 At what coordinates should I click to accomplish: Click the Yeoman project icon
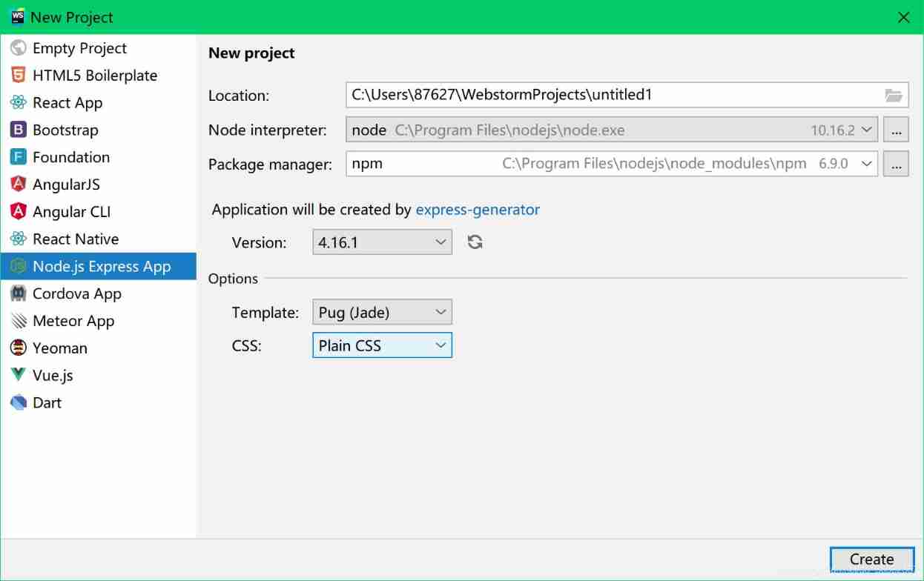pos(19,348)
